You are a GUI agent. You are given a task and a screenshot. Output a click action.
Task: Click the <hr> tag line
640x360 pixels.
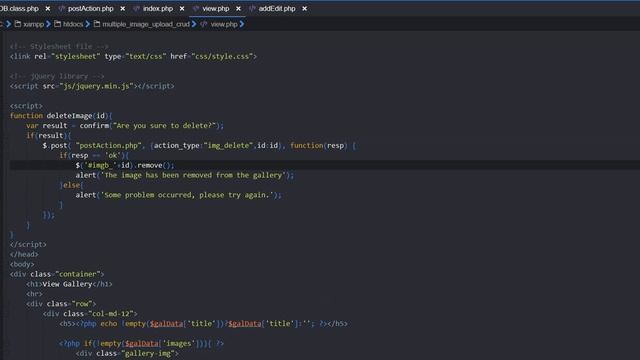point(34,294)
